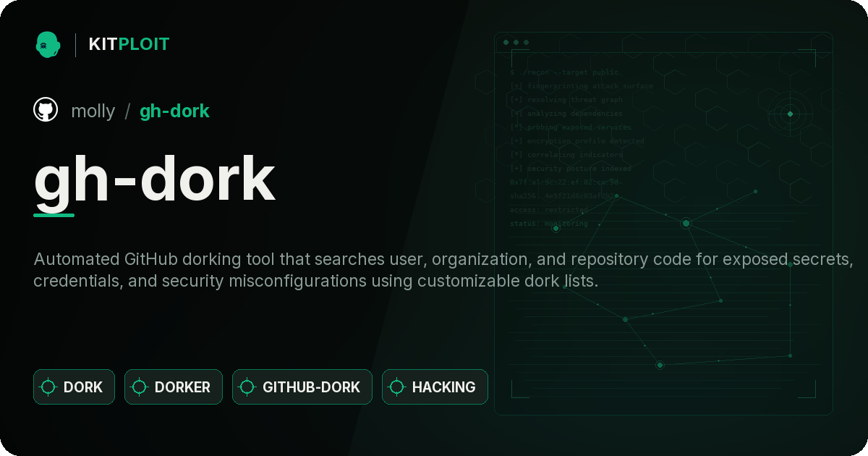Click the 'status: monitoring' terminal line

(549, 224)
